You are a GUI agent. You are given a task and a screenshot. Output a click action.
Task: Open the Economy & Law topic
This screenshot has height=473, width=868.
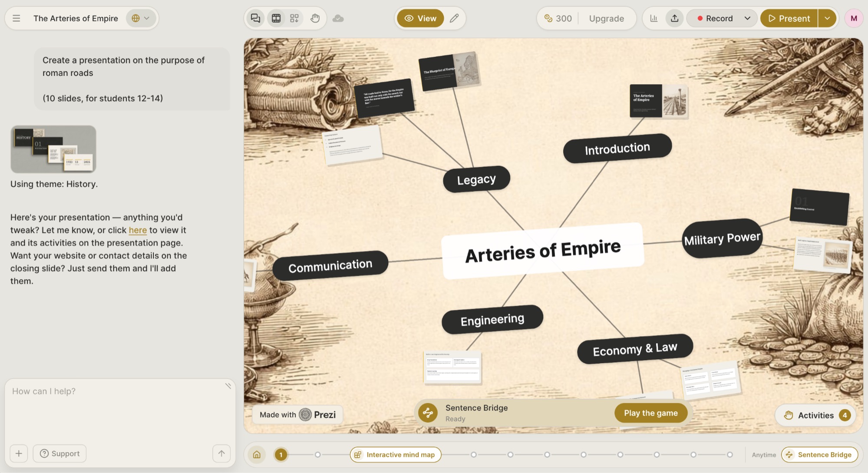pyautogui.click(x=635, y=349)
